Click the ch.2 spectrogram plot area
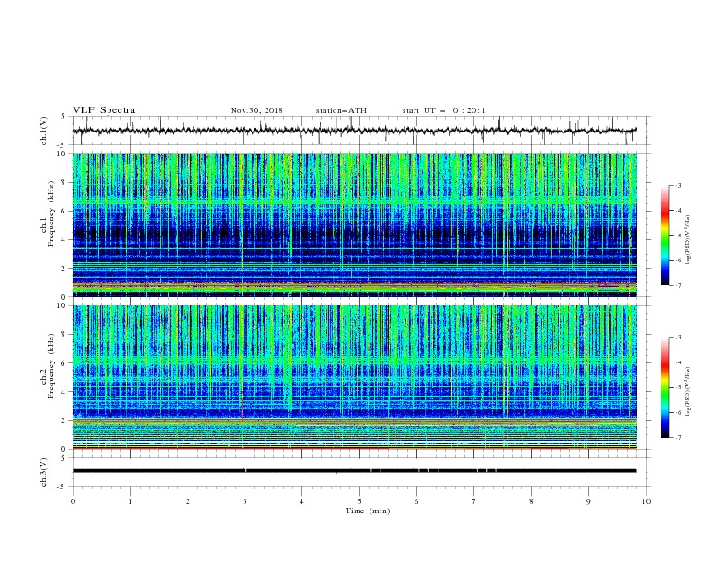This screenshot has width=728, height=563. point(355,377)
